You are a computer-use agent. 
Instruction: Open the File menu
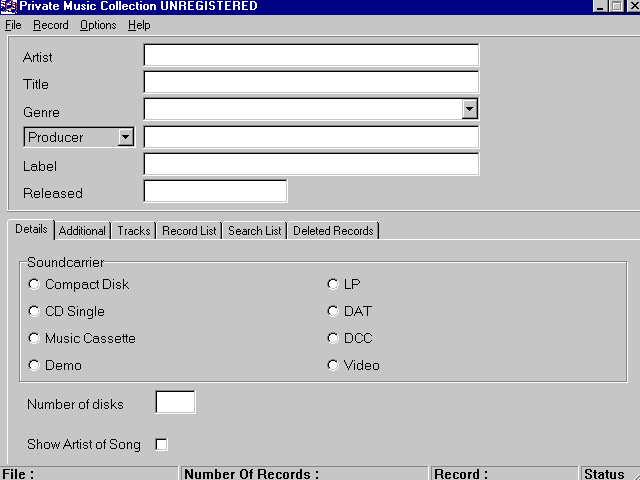(13, 25)
